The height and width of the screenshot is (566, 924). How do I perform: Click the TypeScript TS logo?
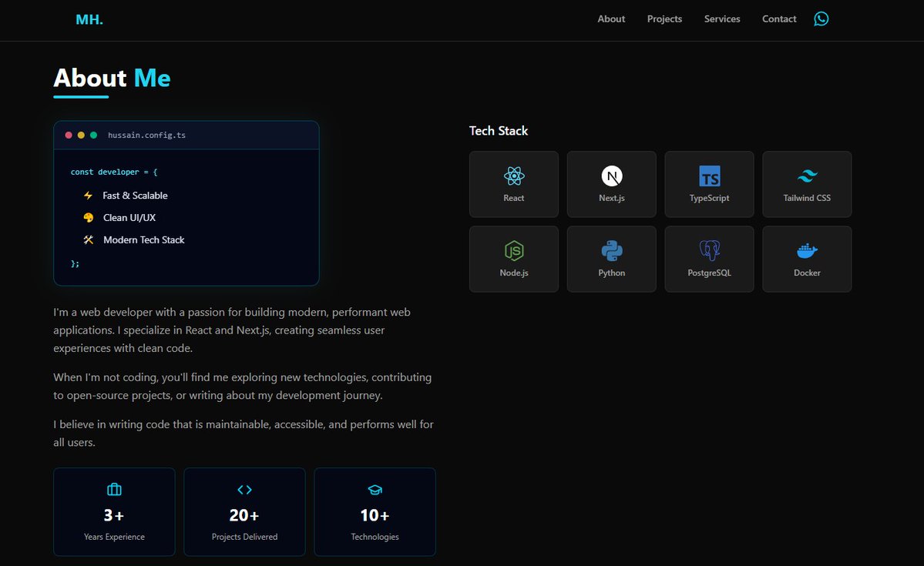(x=710, y=176)
